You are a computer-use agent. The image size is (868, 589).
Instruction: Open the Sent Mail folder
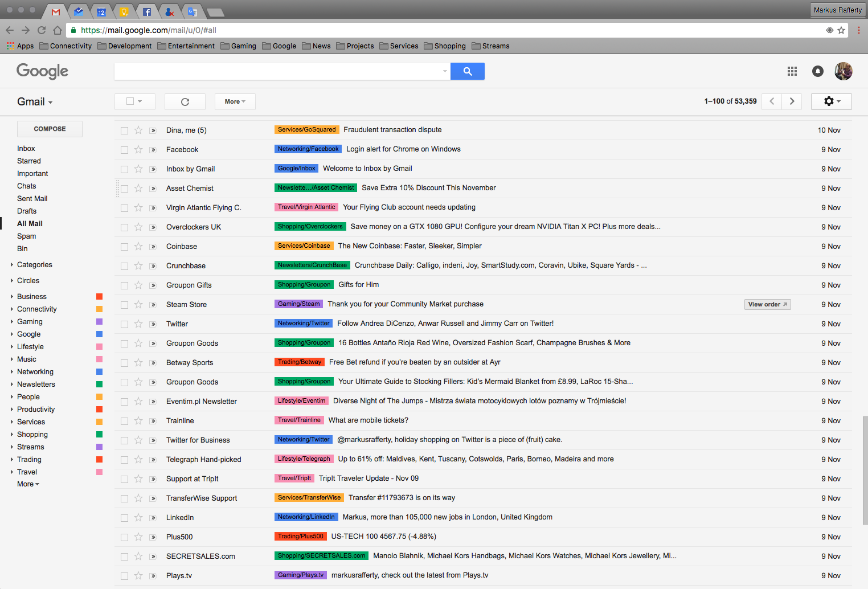point(32,199)
